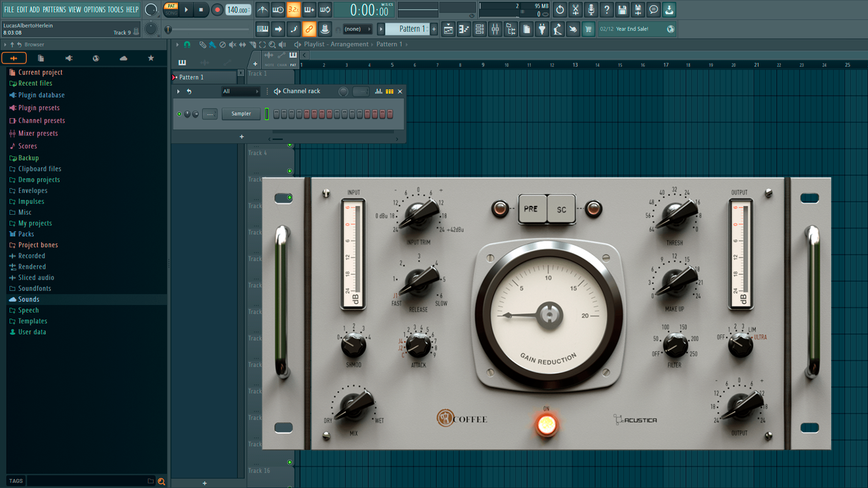Toggle the link-to-controller orange chain button

click(309, 29)
